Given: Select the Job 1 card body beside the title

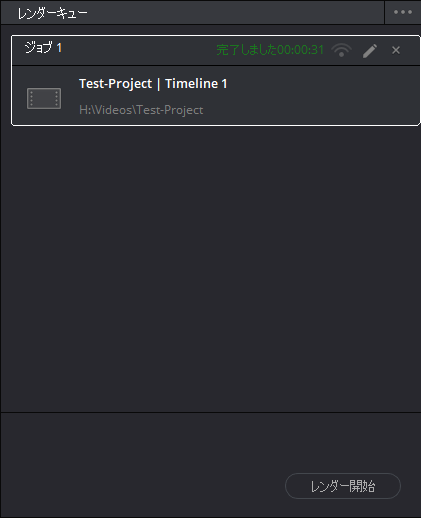Looking at the screenshot, I should pyautogui.click(x=317, y=95).
